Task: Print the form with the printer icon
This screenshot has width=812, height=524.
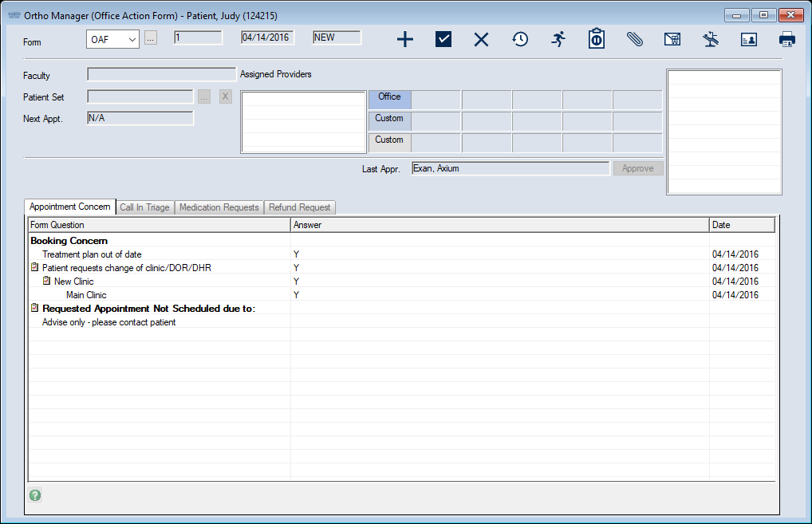Action: point(786,39)
